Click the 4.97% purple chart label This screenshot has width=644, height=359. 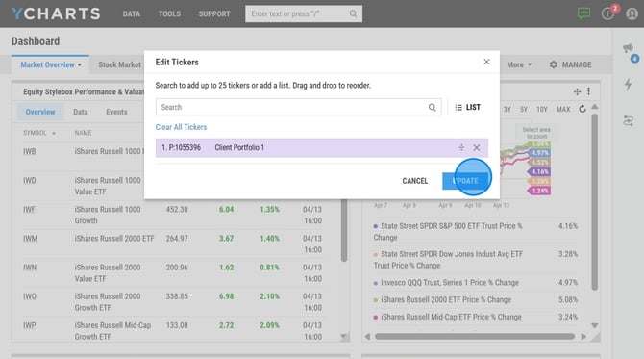539,153
